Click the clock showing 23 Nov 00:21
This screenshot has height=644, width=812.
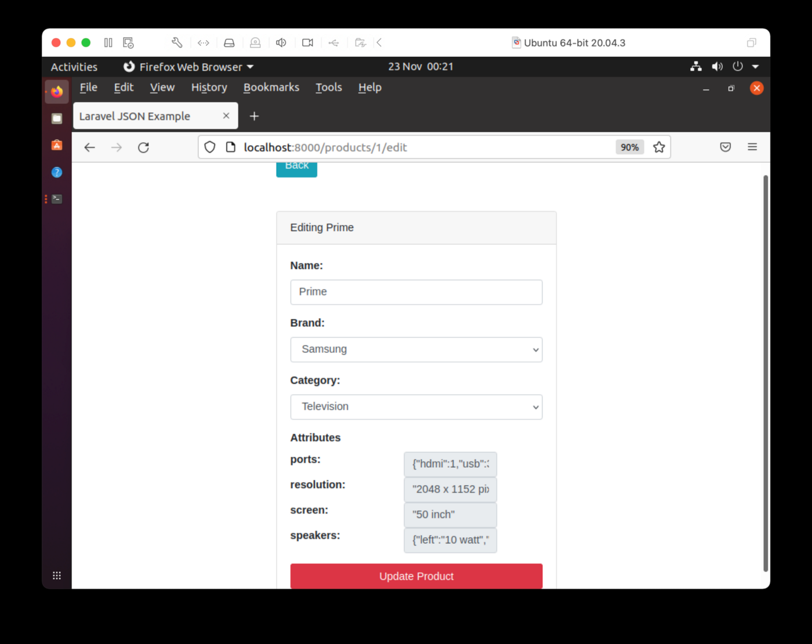click(x=420, y=67)
